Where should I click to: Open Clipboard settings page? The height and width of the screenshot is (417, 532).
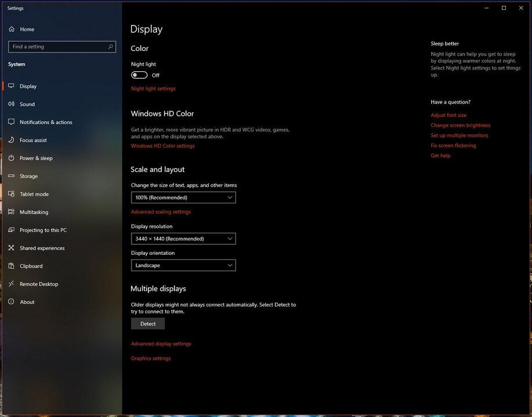pos(61,266)
